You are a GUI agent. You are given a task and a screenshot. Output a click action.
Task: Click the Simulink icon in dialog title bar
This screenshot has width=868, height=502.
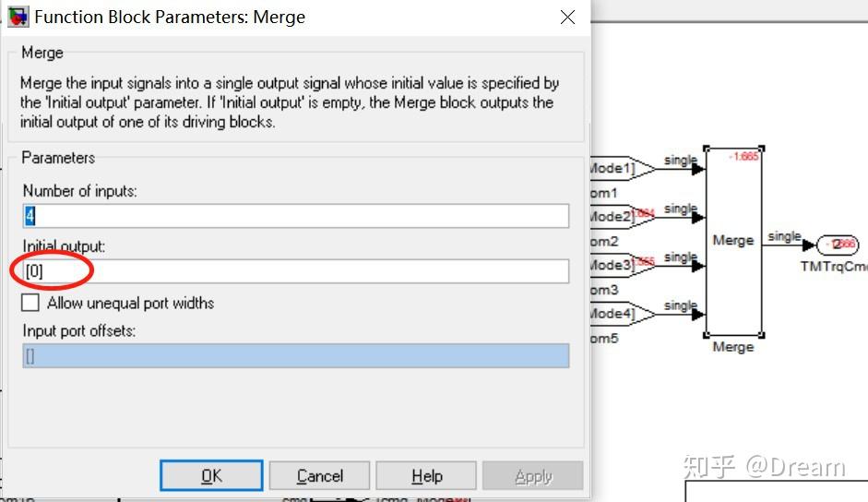click(x=18, y=17)
